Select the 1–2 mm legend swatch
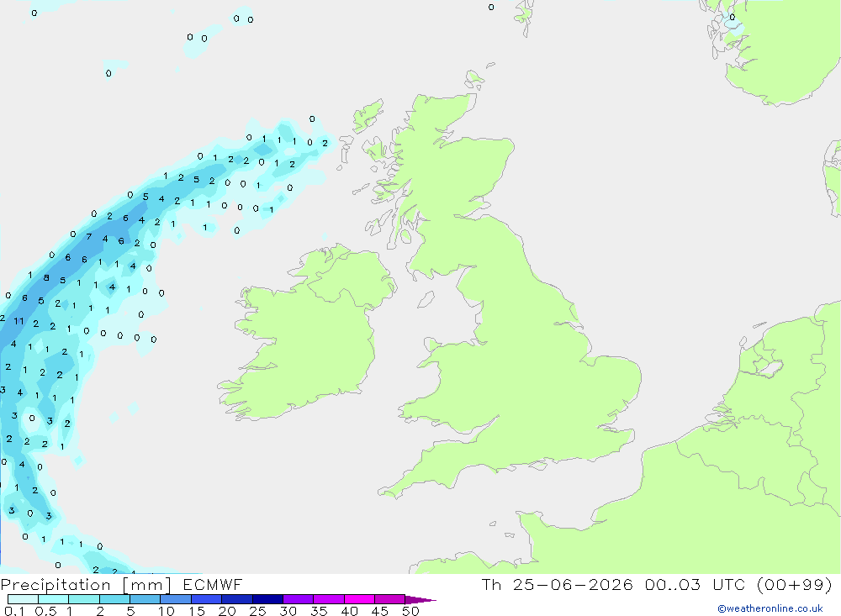 (x=83, y=599)
